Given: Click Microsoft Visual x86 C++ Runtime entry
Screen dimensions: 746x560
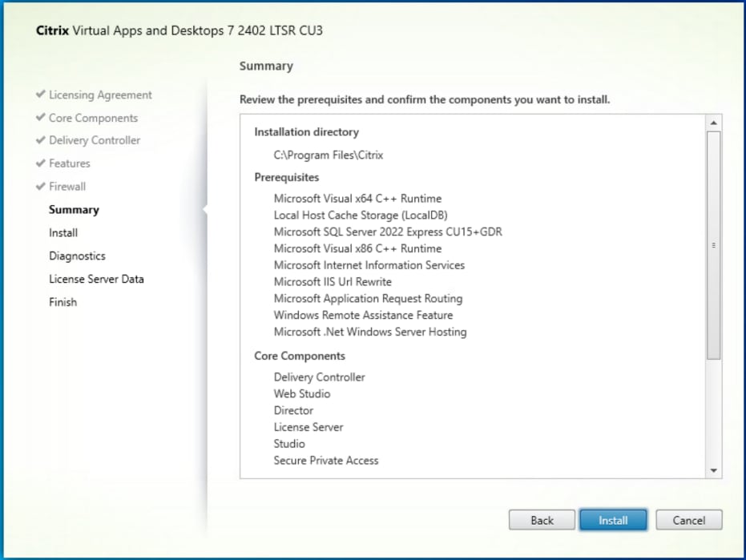Looking at the screenshot, I should [357, 248].
